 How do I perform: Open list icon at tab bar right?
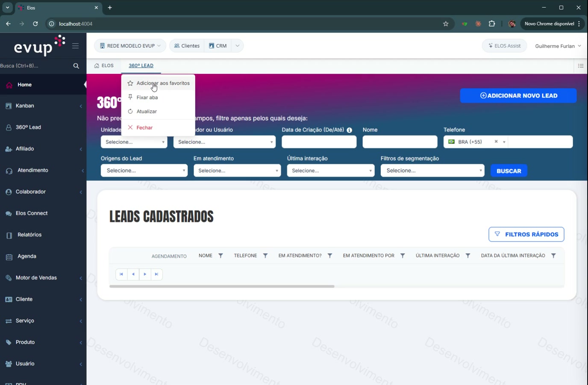tap(581, 66)
